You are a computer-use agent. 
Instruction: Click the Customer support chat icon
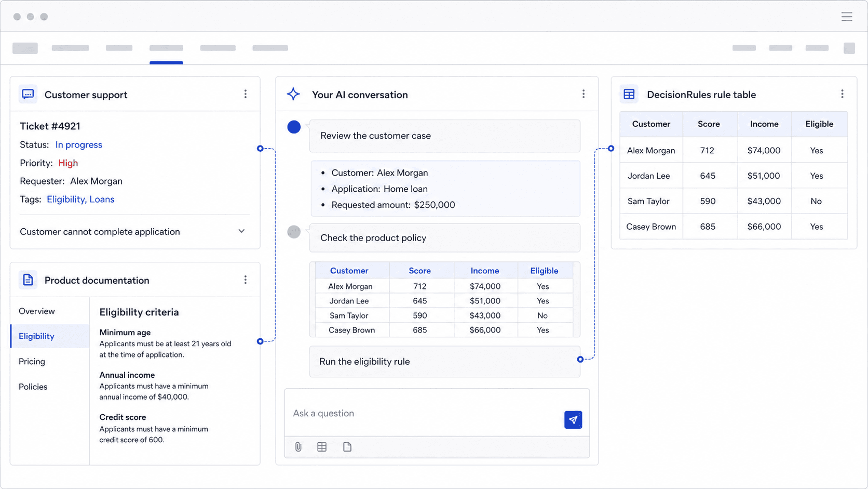(28, 95)
